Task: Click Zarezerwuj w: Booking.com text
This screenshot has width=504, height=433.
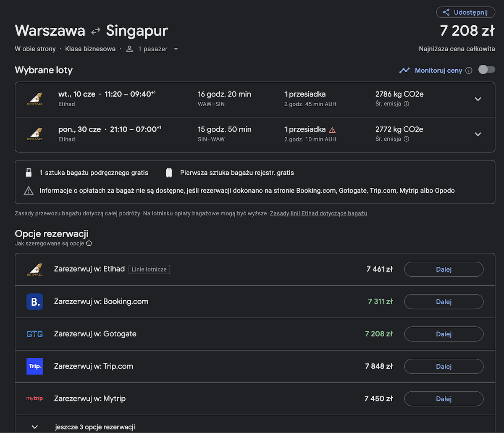Action: 101,302
